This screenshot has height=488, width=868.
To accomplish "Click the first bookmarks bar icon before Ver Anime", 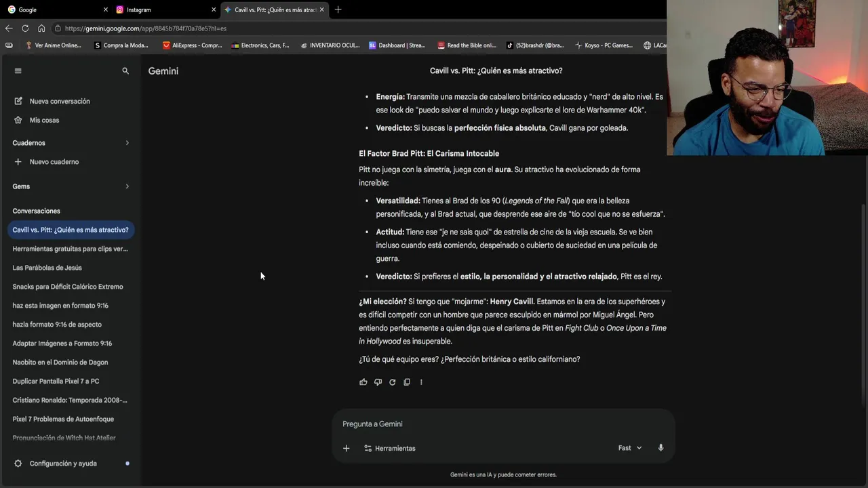I will 9,45.
